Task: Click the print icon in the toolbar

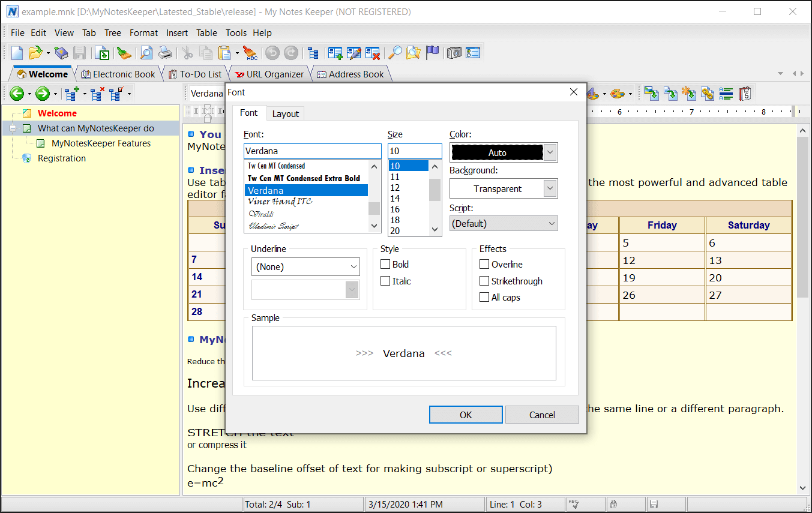Action: point(164,53)
